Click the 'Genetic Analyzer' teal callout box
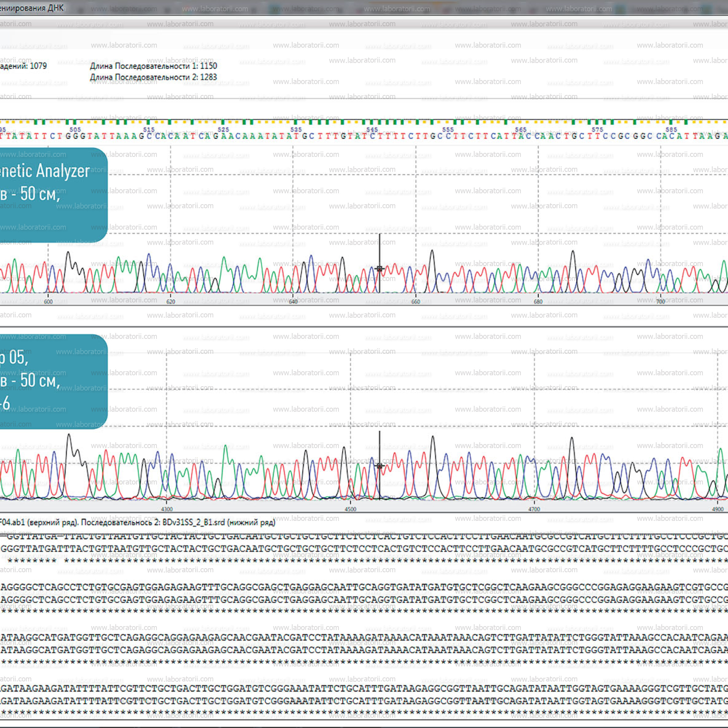Screen dimensions: 728x728 [54, 195]
